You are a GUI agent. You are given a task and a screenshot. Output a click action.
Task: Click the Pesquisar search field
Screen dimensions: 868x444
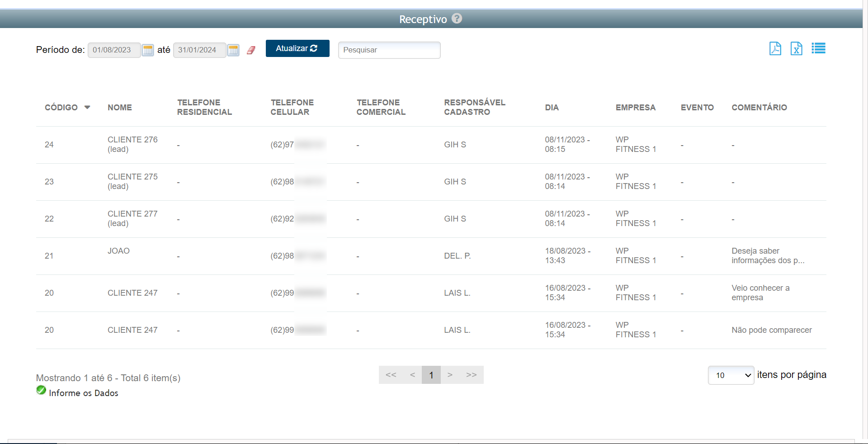389,50
